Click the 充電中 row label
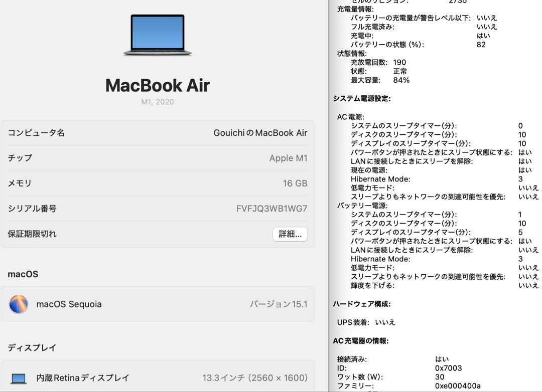Viewport: 542px width, 392px height. [362, 36]
